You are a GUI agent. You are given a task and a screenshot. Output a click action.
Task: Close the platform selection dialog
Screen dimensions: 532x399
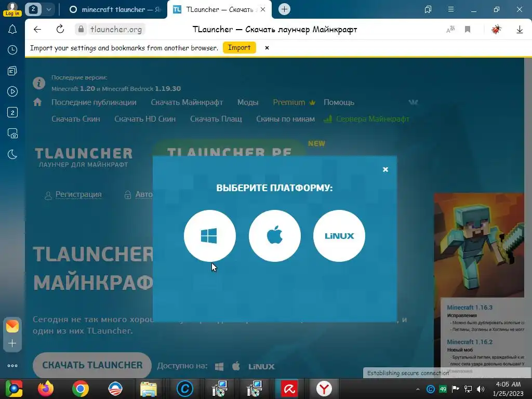(x=385, y=169)
